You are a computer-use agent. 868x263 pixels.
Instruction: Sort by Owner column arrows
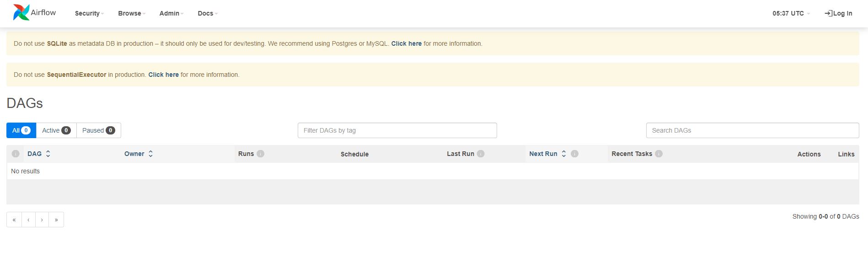[x=150, y=154]
